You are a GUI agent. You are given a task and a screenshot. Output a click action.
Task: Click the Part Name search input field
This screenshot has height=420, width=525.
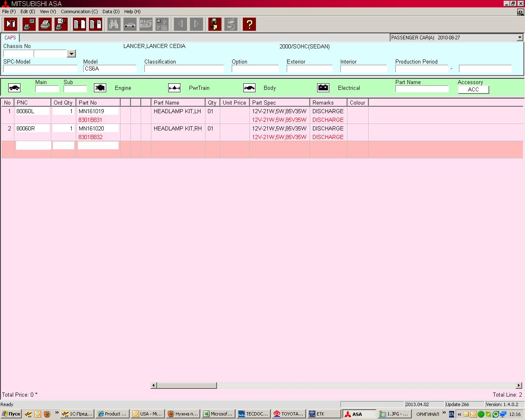point(422,89)
